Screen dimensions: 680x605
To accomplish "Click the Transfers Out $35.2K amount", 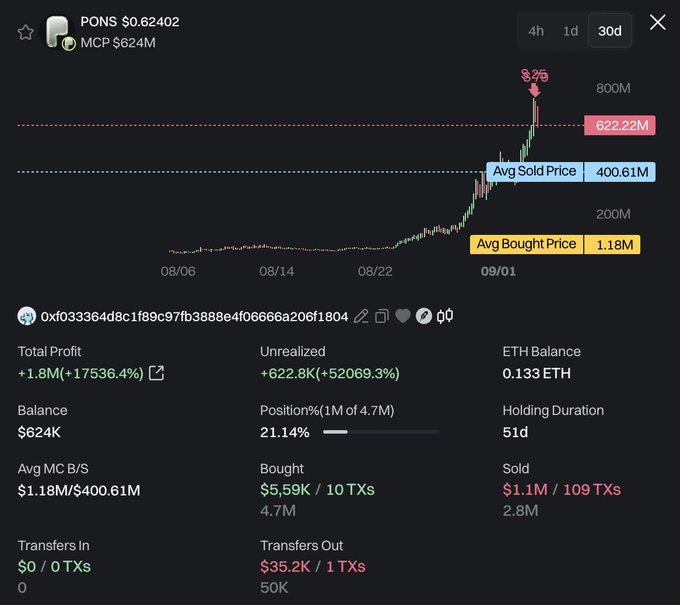I will coord(285,566).
